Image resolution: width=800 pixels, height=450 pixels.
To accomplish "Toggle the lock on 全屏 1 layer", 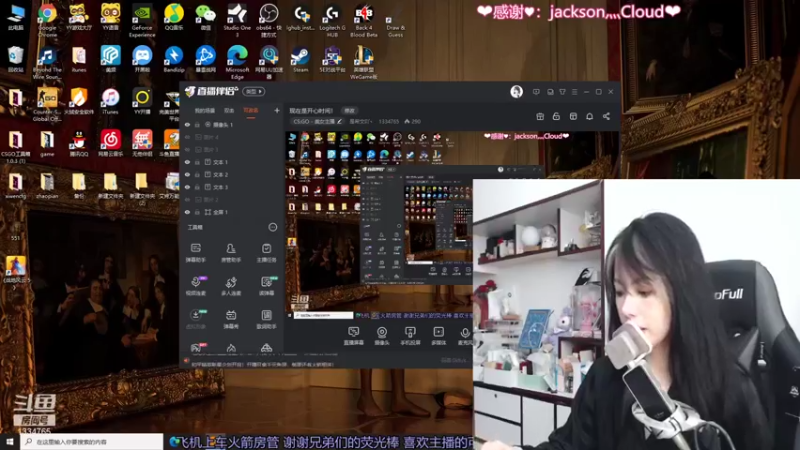I will click(197, 212).
